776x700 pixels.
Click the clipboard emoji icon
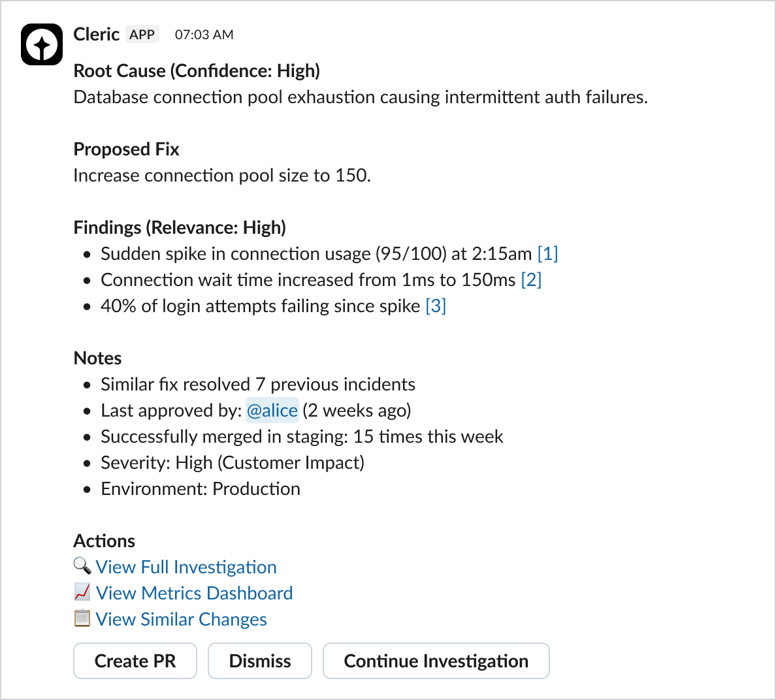[82, 618]
